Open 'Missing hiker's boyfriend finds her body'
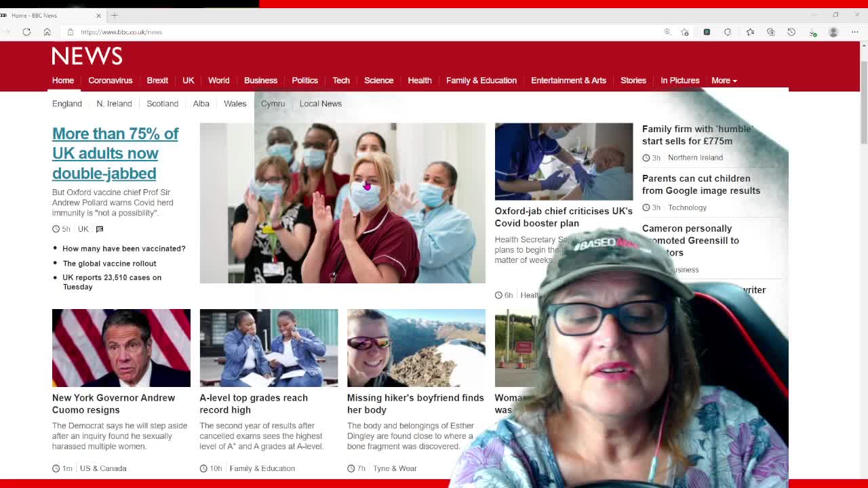 (416, 404)
